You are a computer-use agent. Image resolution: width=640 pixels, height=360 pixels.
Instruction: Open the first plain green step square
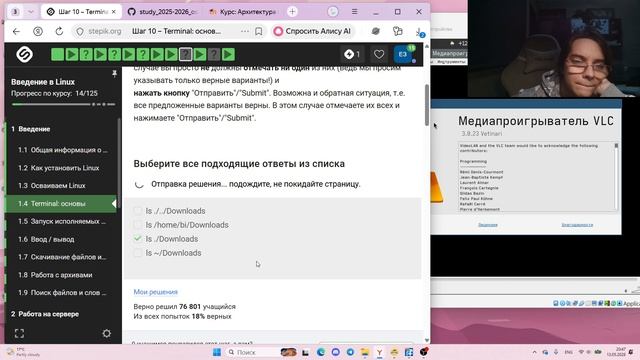pos(58,54)
